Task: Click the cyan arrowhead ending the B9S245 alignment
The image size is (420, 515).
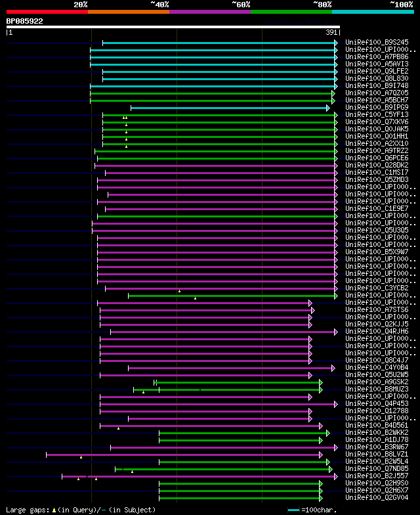Action: coord(336,43)
